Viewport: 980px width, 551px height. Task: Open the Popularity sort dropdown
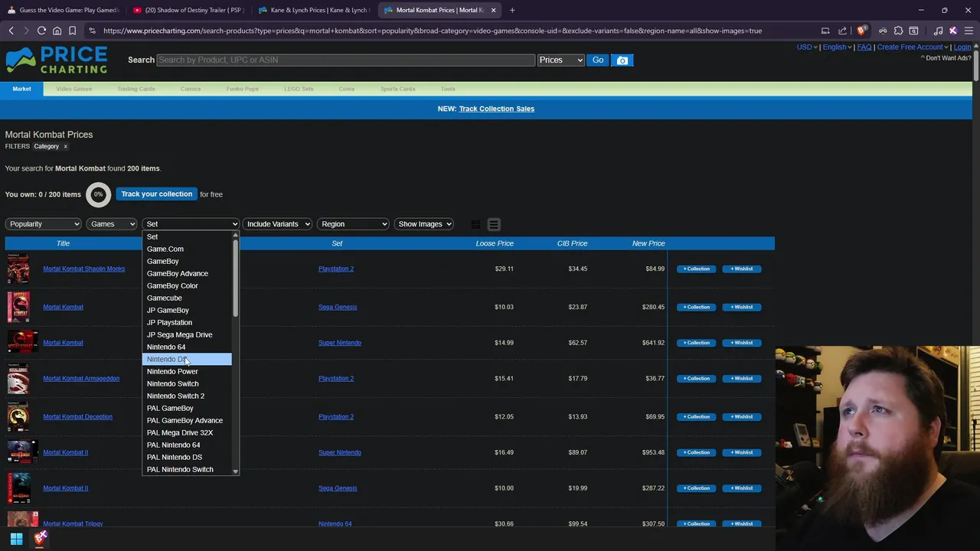click(x=44, y=224)
